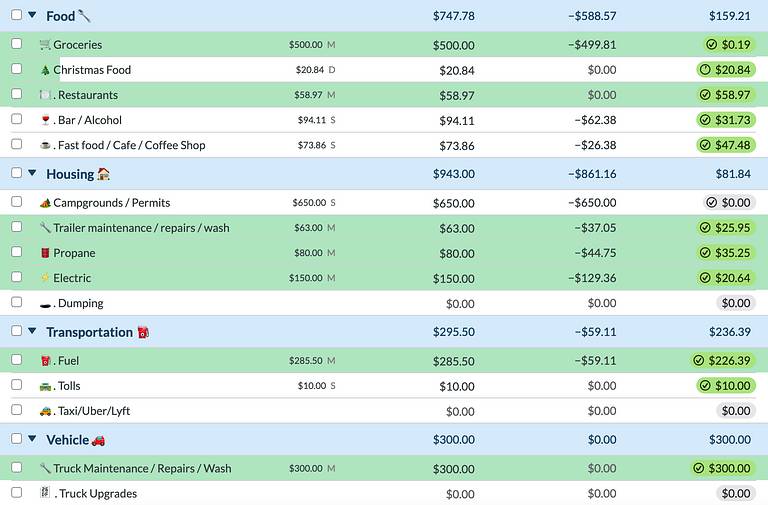768x505 pixels.
Task: Click the fuel pump icon beside Fuel
Action: tap(46, 361)
